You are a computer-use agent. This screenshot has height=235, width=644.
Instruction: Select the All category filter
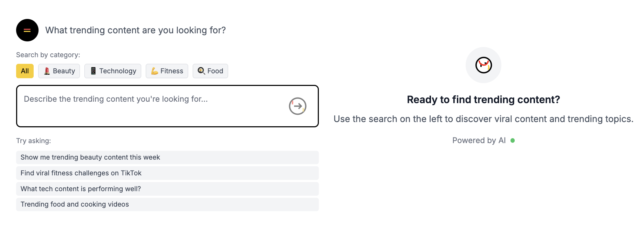click(25, 71)
